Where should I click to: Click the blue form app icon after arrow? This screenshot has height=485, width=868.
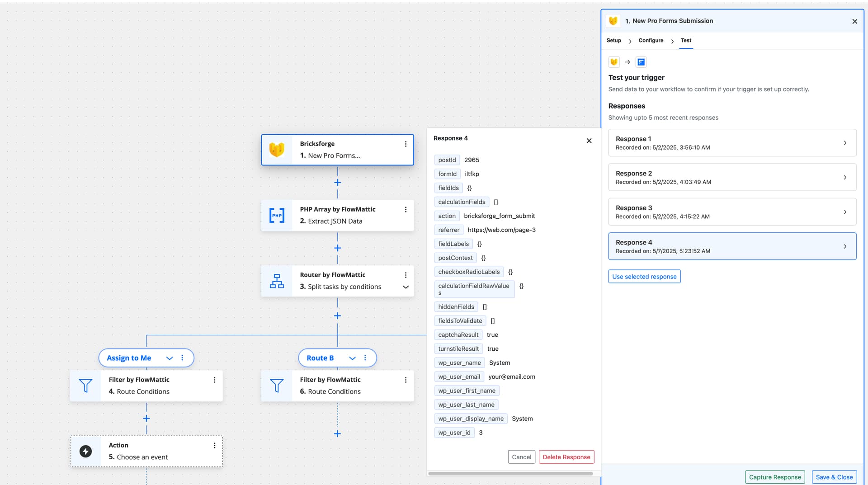tap(641, 62)
